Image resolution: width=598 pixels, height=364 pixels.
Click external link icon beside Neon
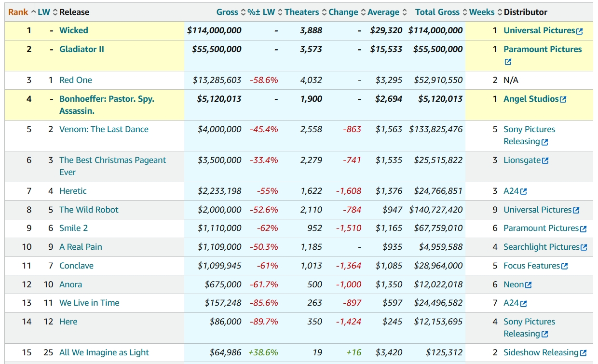[529, 285]
